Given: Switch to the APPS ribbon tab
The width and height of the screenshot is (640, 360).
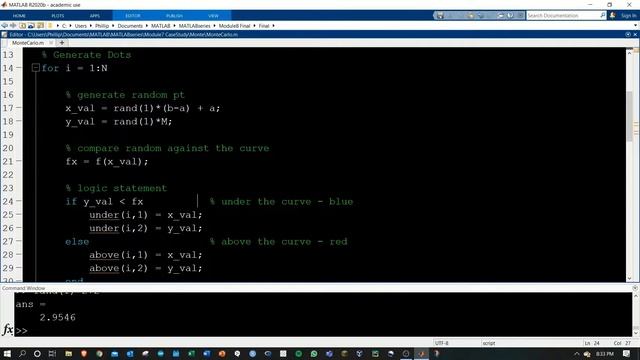Looking at the screenshot, I should 95,16.
